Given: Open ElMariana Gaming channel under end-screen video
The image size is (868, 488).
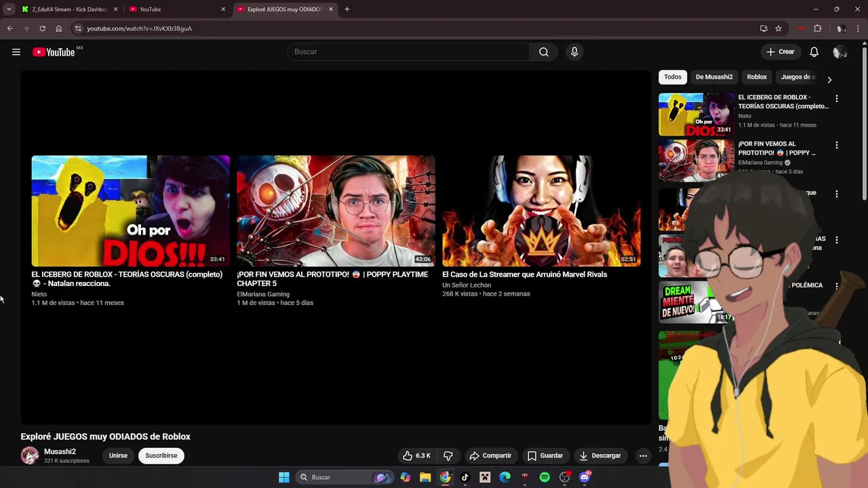Looking at the screenshot, I should [263, 294].
